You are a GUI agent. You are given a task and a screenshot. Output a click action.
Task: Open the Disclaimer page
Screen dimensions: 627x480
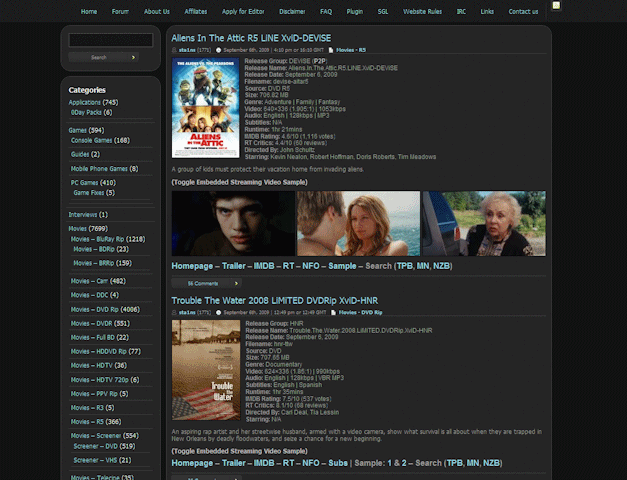tap(292, 12)
